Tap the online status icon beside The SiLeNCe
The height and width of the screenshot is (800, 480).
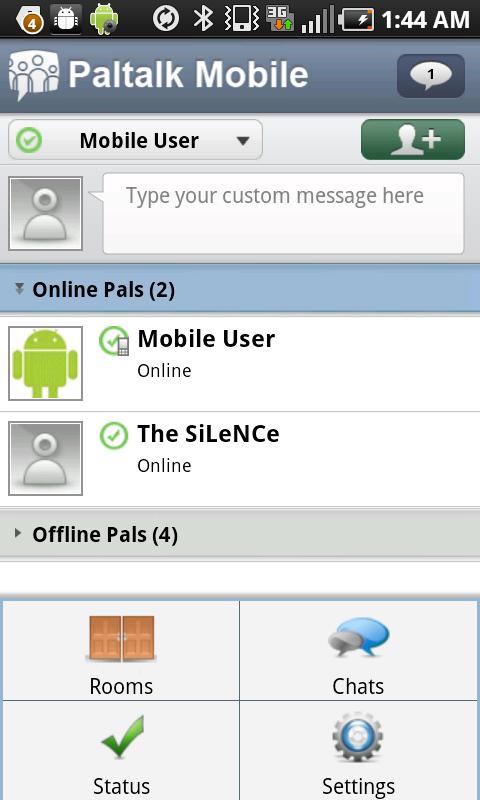point(114,436)
